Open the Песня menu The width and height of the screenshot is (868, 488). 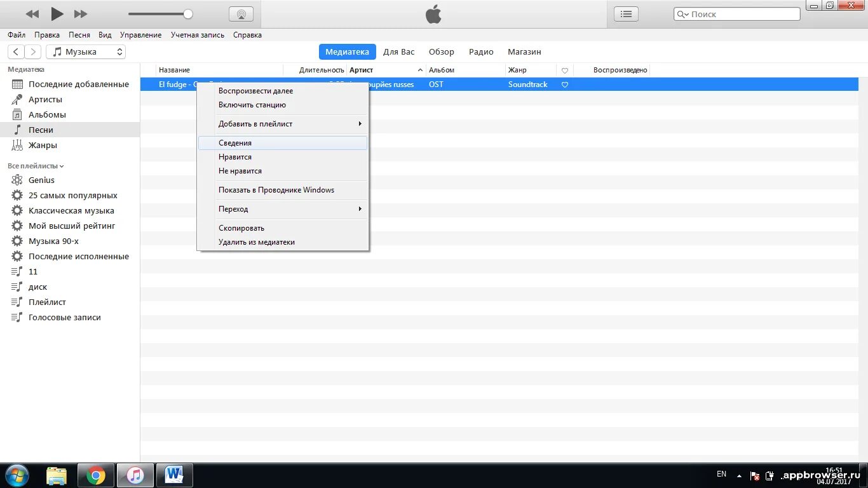pyautogui.click(x=79, y=35)
